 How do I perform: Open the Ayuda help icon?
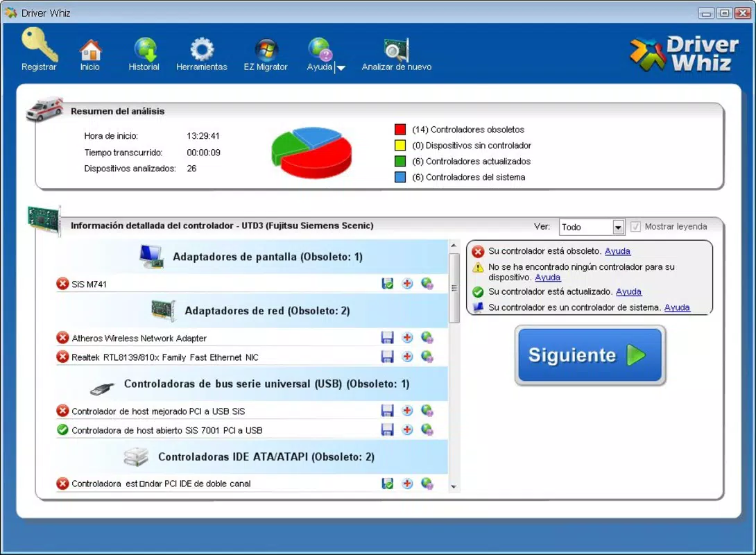pos(319,55)
